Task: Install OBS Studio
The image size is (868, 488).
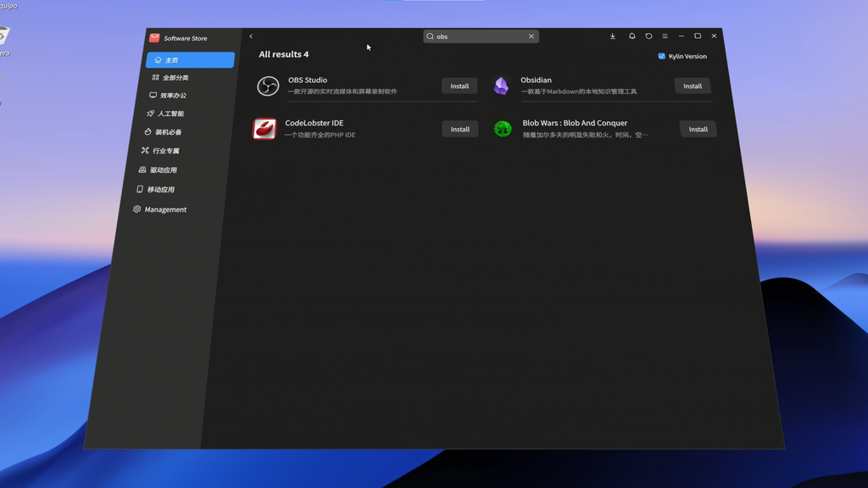Action: 459,86
